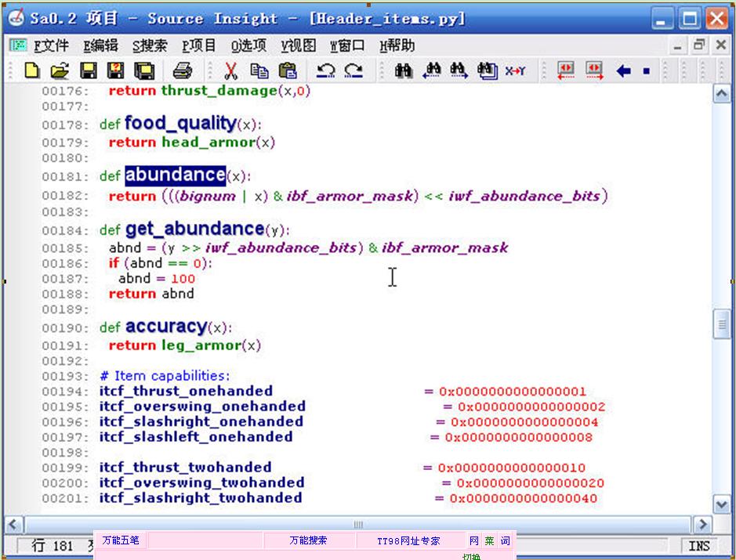Click the 万能五笔 input method label

pos(120,540)
